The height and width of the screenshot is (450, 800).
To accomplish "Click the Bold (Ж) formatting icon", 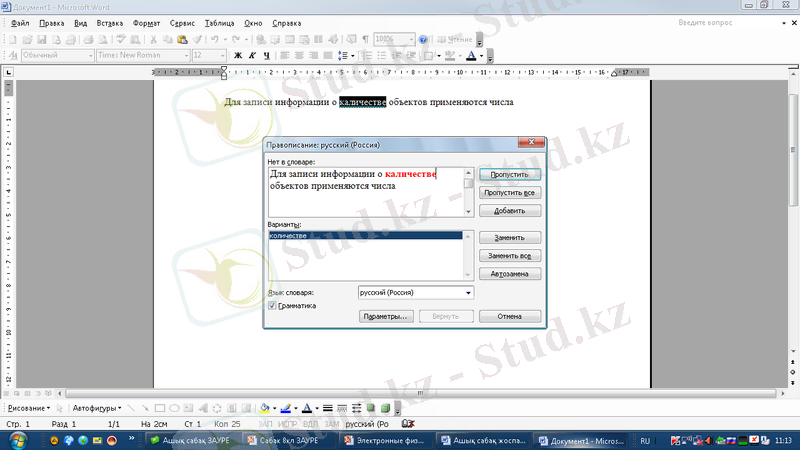I will coord(238,56).
